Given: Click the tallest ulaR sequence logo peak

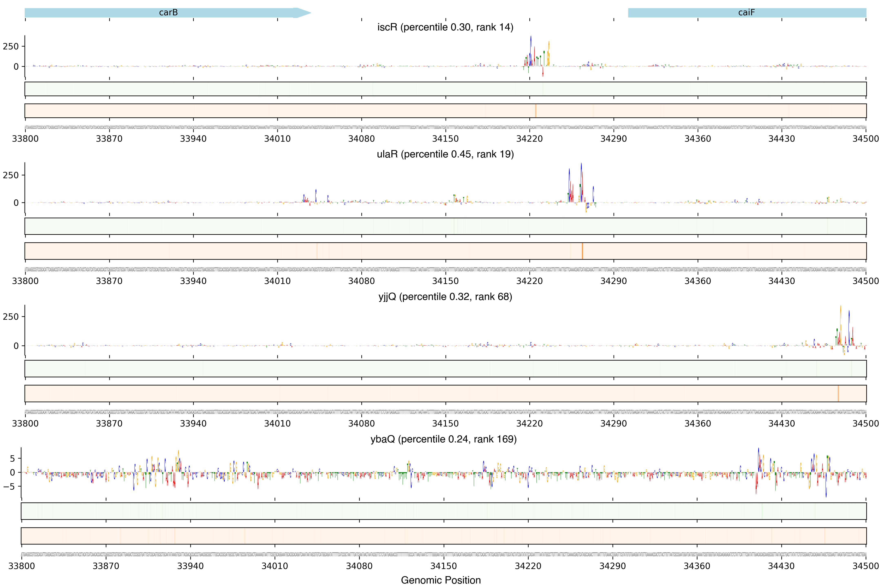Looking at the screenshot, I should pos(581,180).
